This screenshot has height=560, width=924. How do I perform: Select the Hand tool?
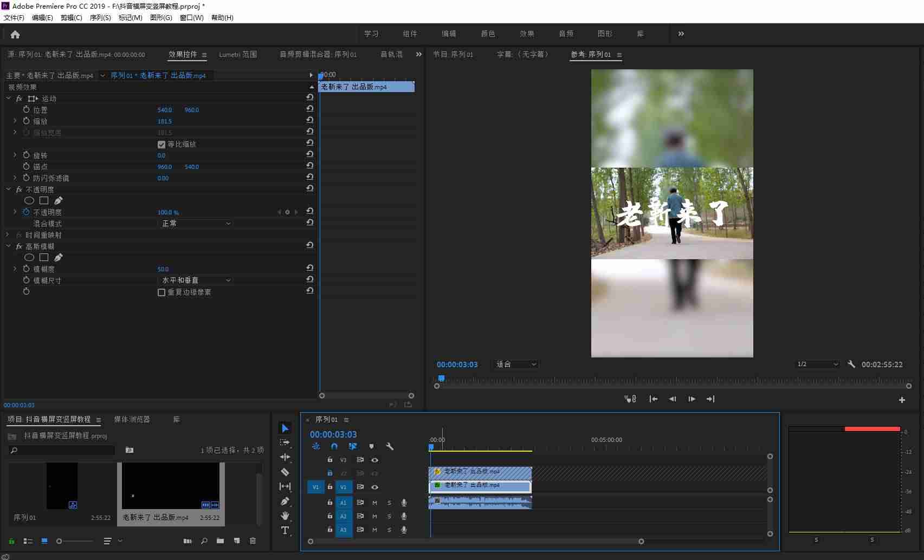click(285, 516)
